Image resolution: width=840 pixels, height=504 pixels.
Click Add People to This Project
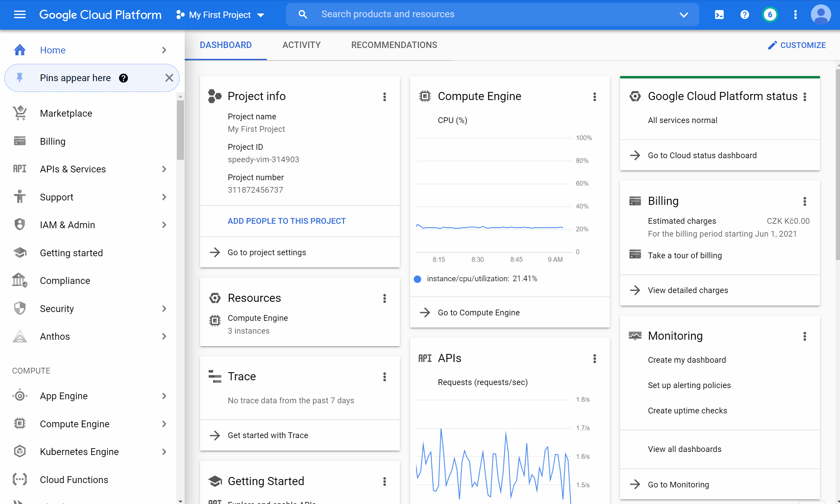click(x=286, y=221)
